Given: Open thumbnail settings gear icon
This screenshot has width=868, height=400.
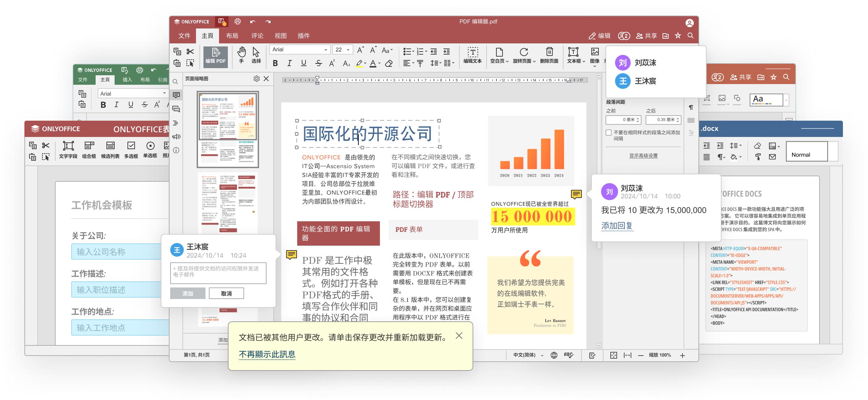Looking at the screenshot, I should pos(256,79).
